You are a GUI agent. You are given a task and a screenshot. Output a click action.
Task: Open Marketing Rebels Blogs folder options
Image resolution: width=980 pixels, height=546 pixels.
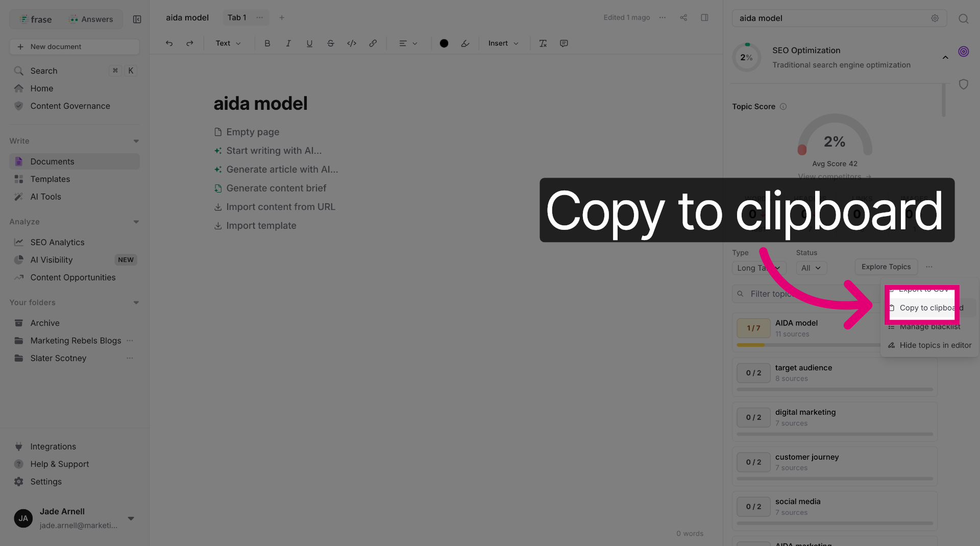[x=130, y=341]
